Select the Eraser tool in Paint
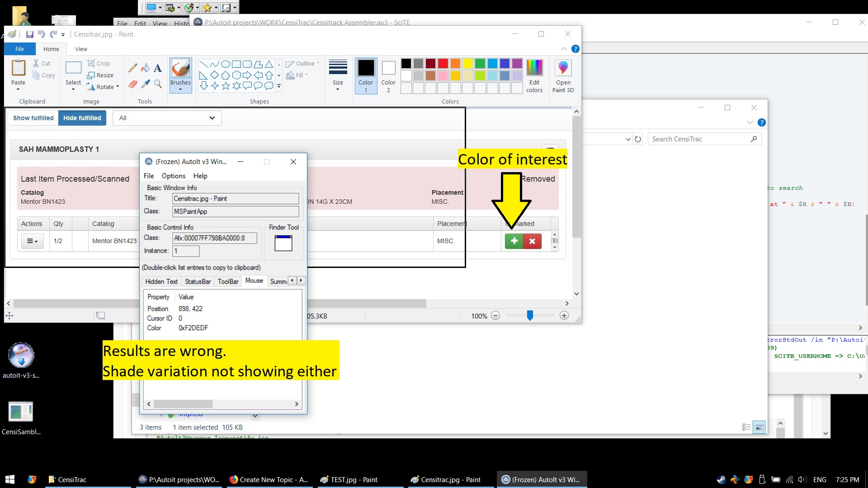Viewport: 868px width, 488px height. [132, 84]
